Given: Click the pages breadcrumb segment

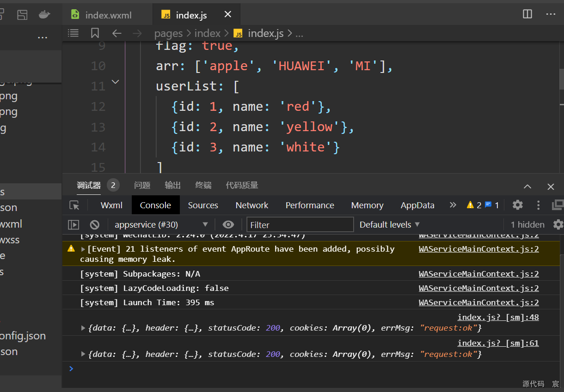Looking at the screenshot, I should 168,33.
